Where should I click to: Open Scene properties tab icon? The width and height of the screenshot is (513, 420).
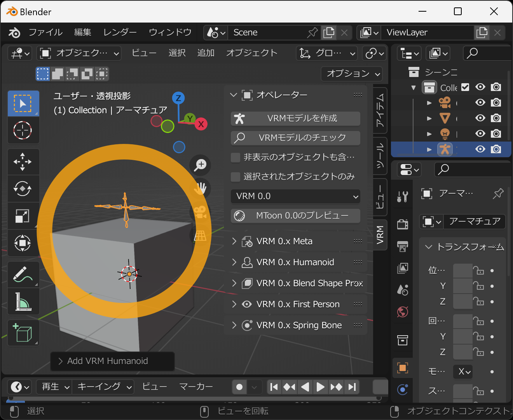tap(403, 290)
